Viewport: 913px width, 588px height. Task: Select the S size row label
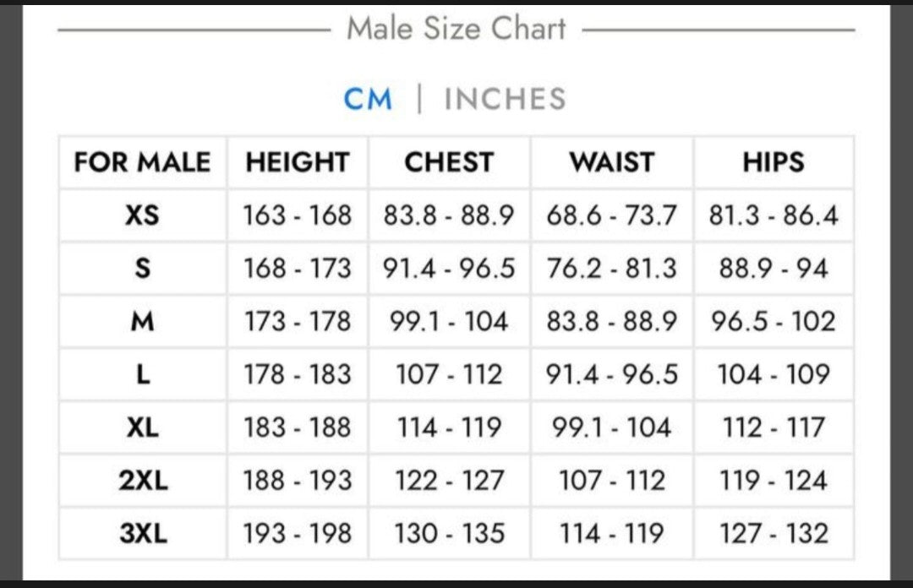click(x=143, y=269)
